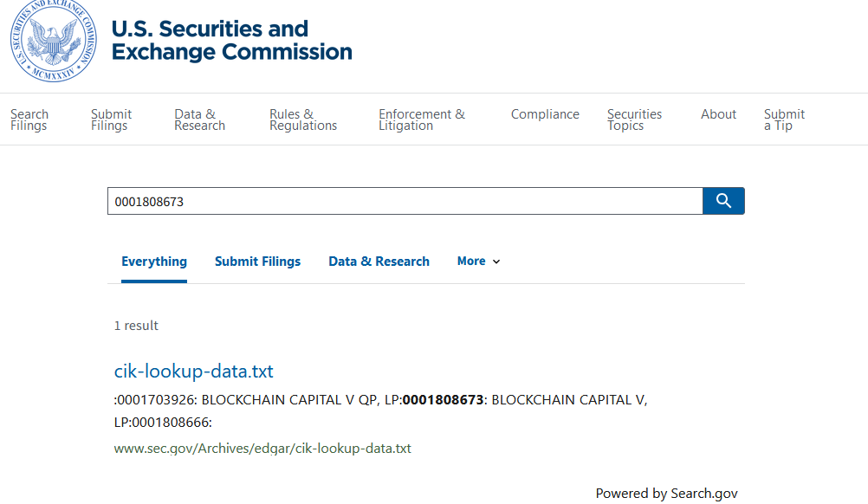Click the www.sec.gov/Archives/edgar URL link
868x504 pixels.
pos(262,448)
